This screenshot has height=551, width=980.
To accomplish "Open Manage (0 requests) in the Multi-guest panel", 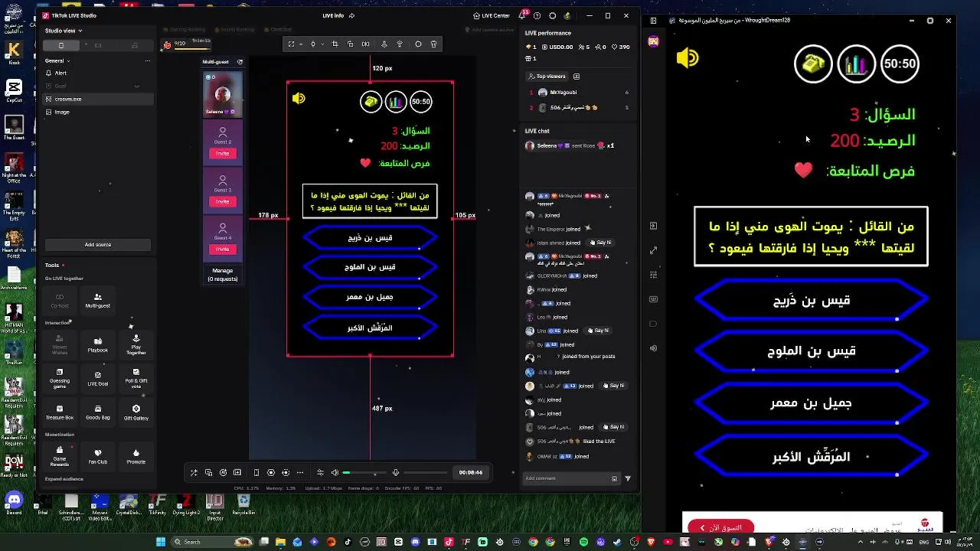I will [222, 275].
